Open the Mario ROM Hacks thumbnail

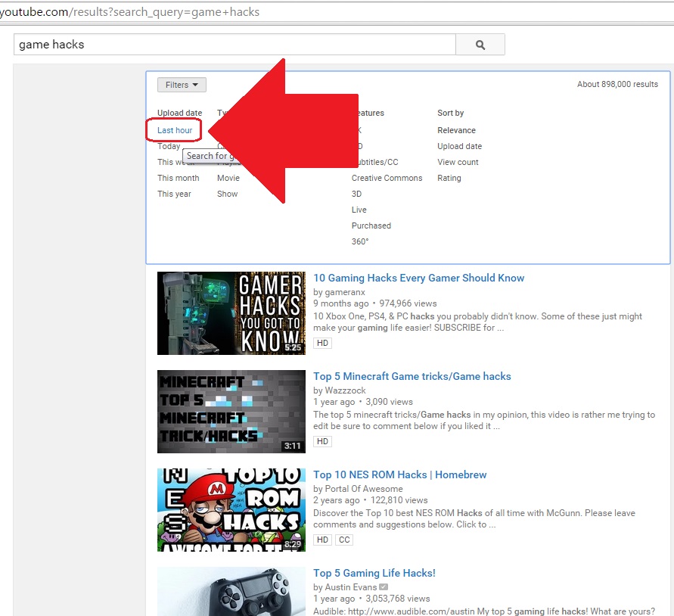pos(231,510)
